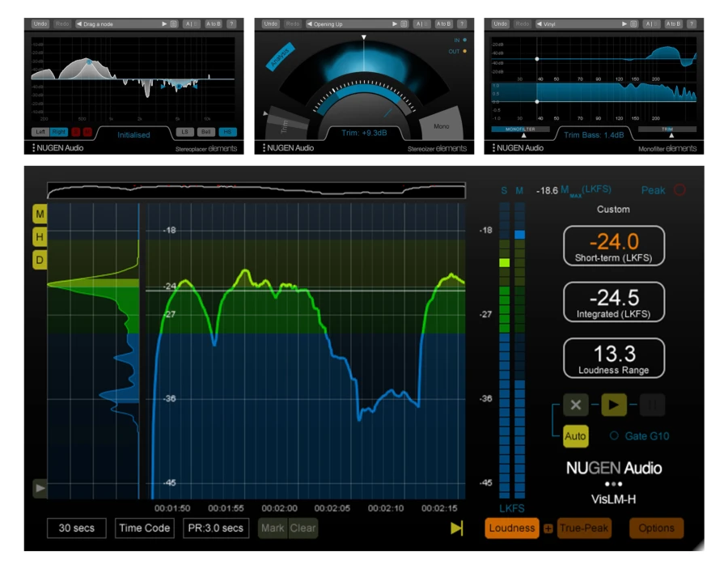
Task: Click the Mono button in Stereoizer
Action: (x=441, y=126)
